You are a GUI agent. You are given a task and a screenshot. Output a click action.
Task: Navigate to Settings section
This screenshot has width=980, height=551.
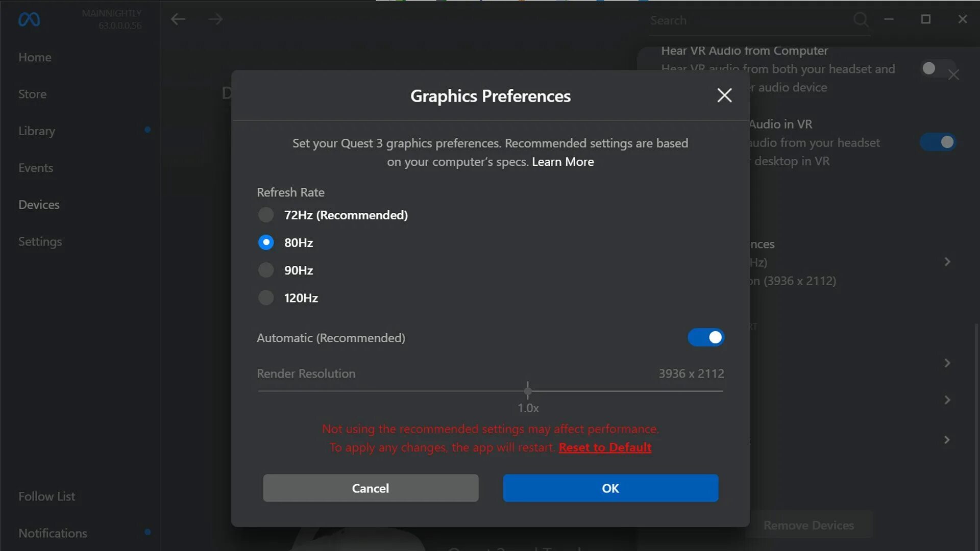coord(40,241)
